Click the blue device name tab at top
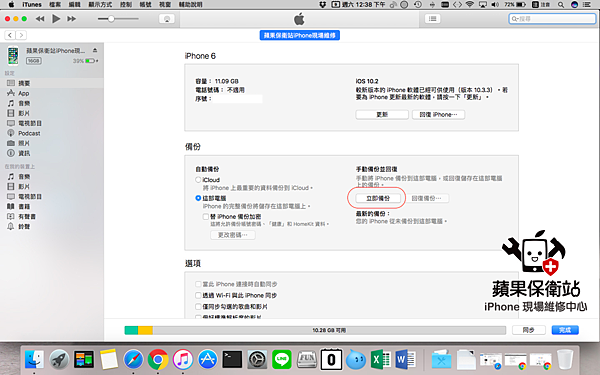This screenshot has height=375, width=600. point(300,35)
